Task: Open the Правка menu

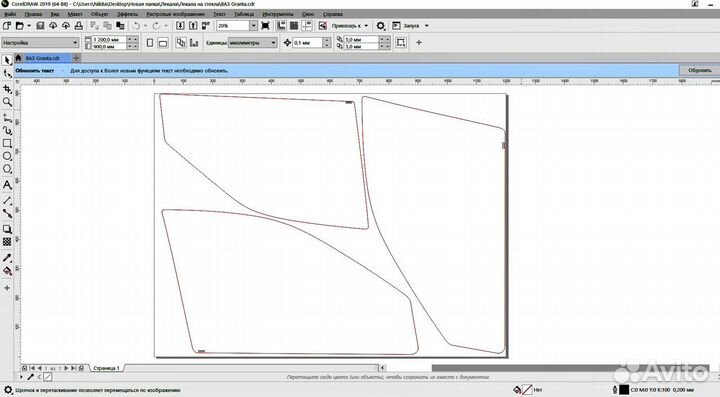Action: point(33,14)
